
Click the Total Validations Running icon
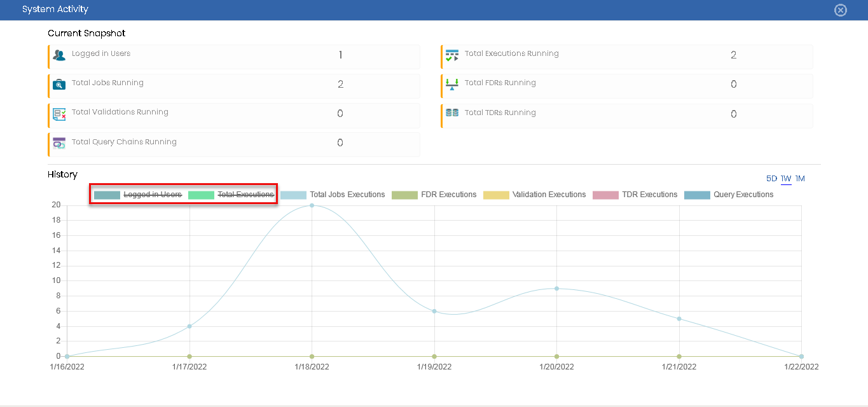click(59, 114)
